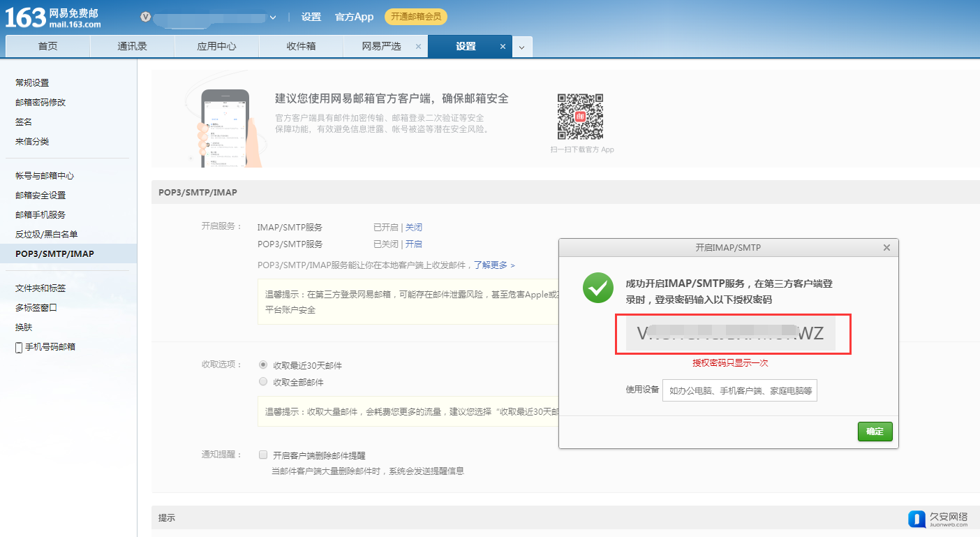This screenshot has height=537, width=980.
Task: Click the phone icon beside 手机号码邮箱
Action: (19, 347)
